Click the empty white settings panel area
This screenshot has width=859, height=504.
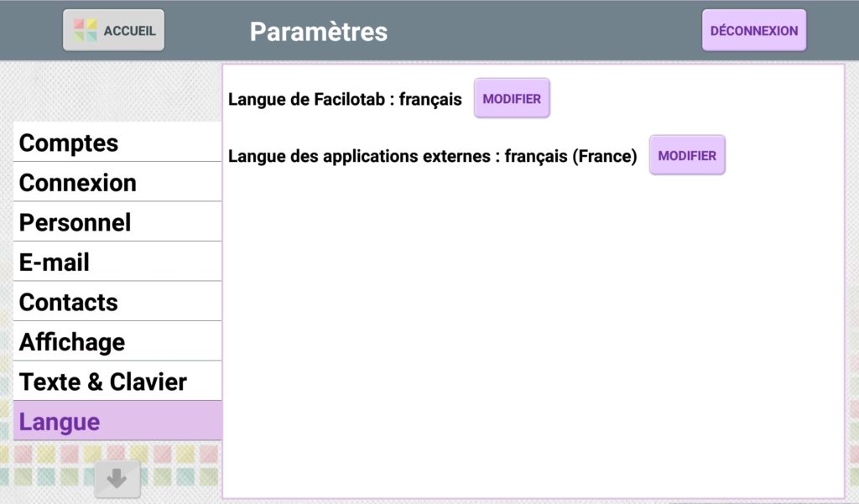(533, 335)
